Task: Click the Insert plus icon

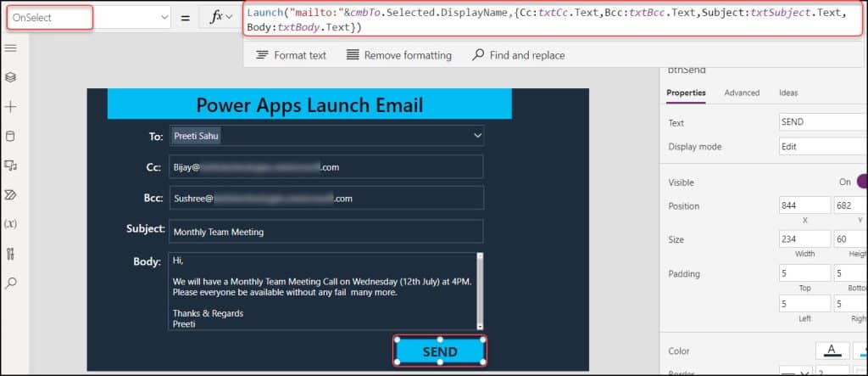Action: point(10,107)
